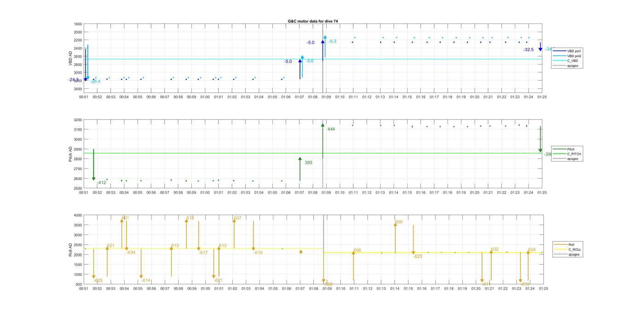The image size is (644, 319).
Task: Click the '-32.5' VBD data label
Action: pyautogui.click(x=529, y=50)
